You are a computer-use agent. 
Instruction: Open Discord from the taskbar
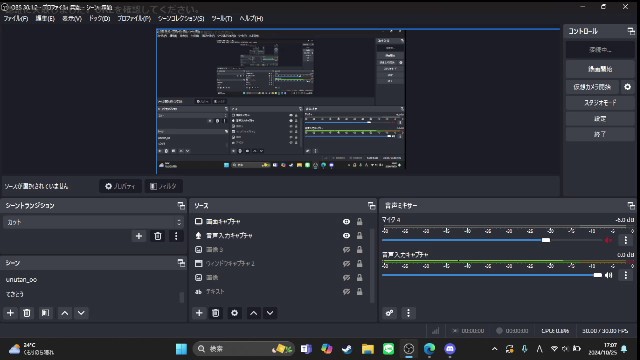tap(450, 349)
